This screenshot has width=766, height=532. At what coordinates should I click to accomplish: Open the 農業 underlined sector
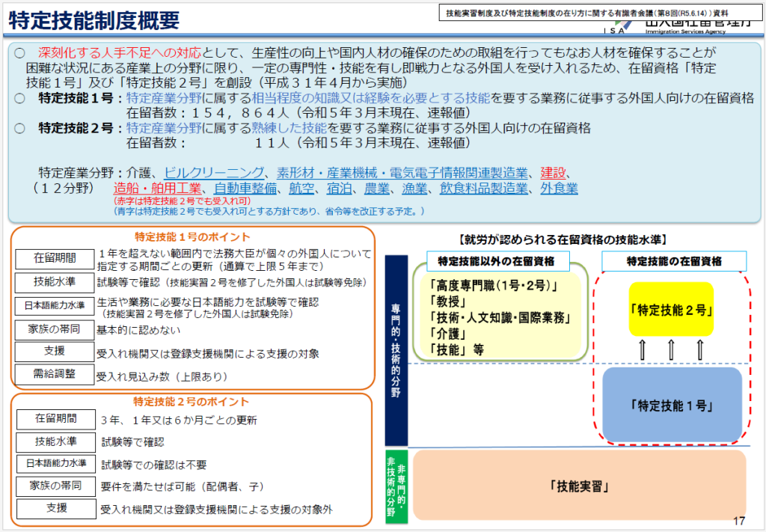377,188
